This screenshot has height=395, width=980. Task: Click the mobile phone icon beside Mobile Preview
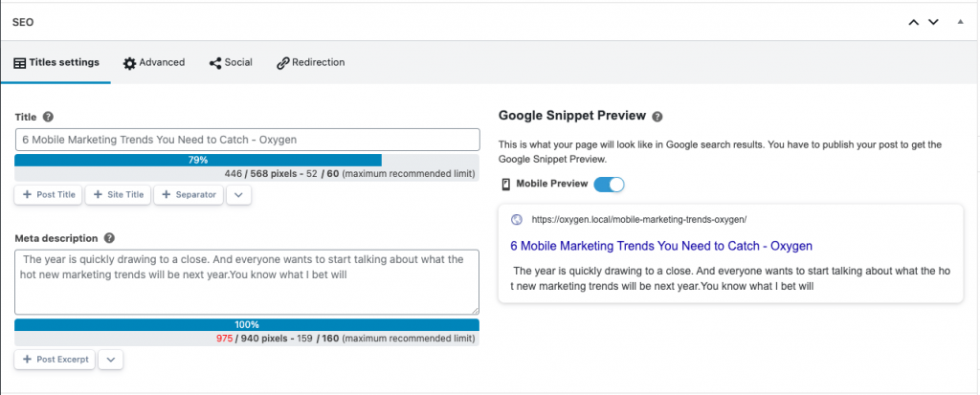(x=506, y=185)
